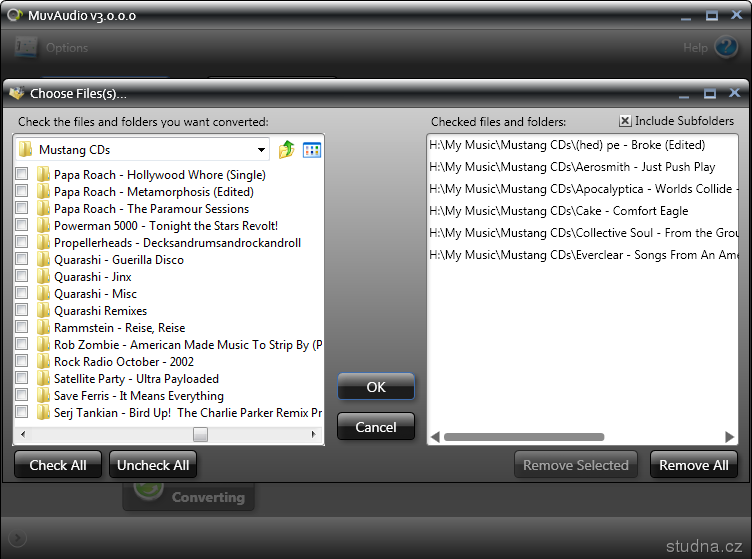Minimize the Choose Files dialog
This screenshot has width=752, height=559.
point(684,96)
